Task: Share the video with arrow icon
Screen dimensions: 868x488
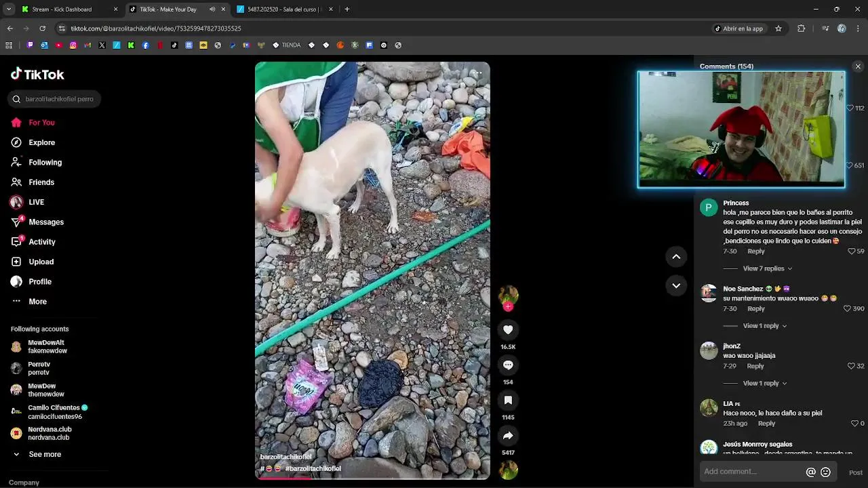Action: (508, 435)
